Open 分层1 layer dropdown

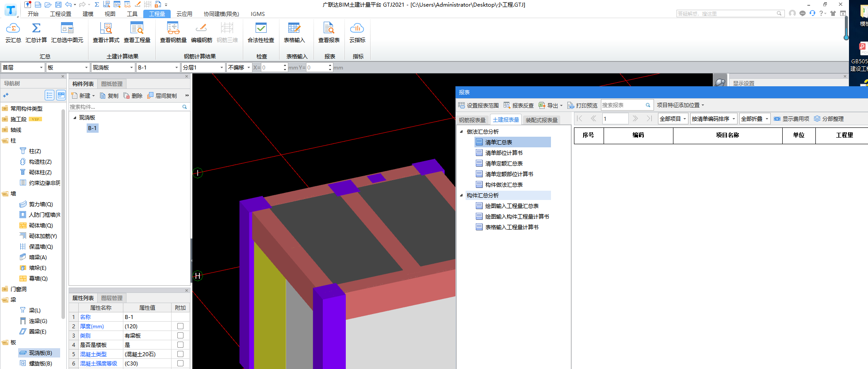click(203, 67)
